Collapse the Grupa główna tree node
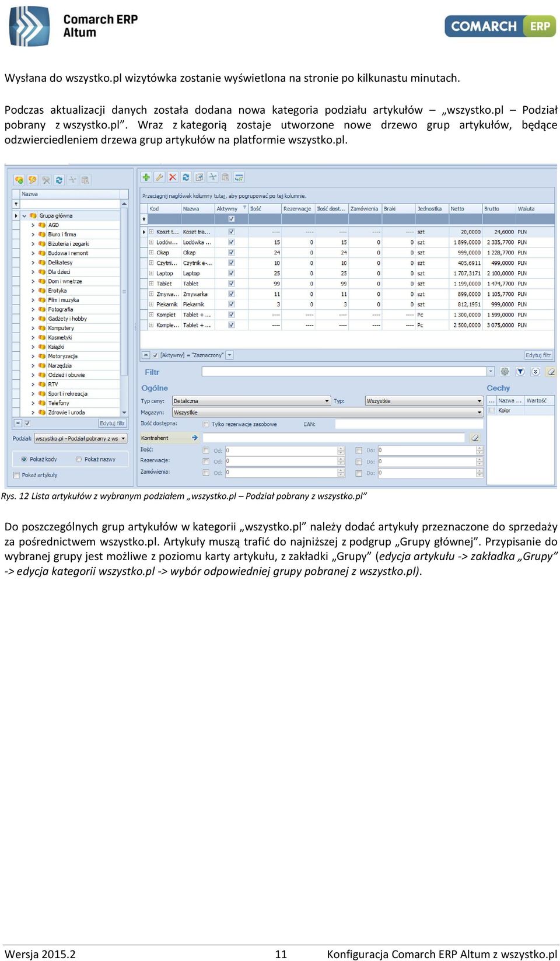Image resolution: width=560 pixels, height=961 pixels. tap(24, 216)
